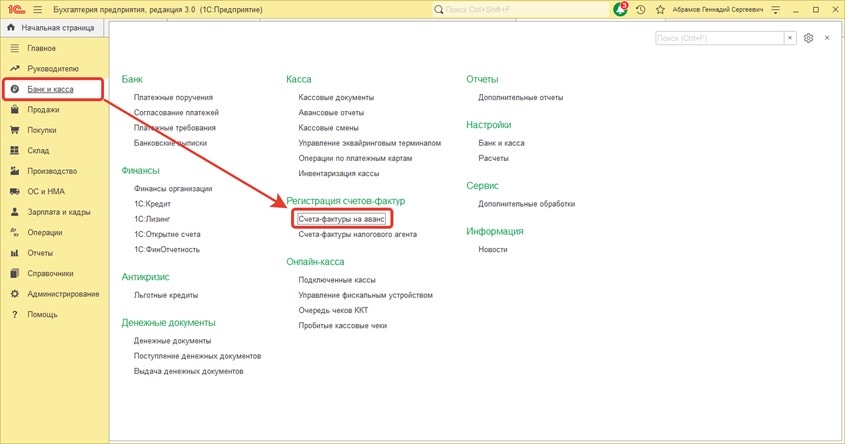Open Платежные поручения link
This screenshot has width=845, height=444.
173,97
